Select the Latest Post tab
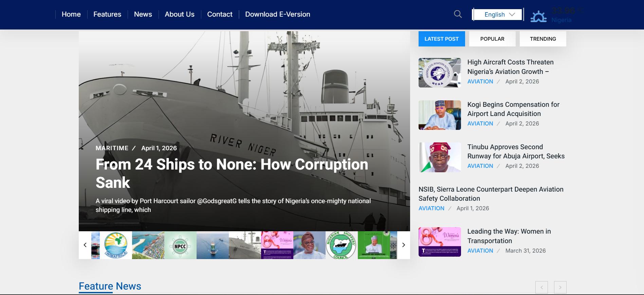 (441, 39)
